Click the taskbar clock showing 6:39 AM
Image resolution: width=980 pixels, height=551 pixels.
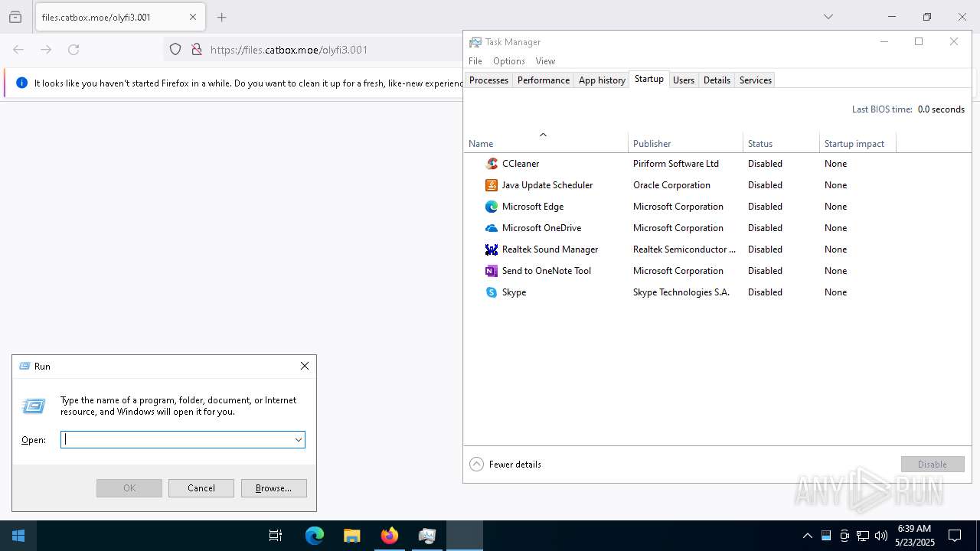click(915, 536)
